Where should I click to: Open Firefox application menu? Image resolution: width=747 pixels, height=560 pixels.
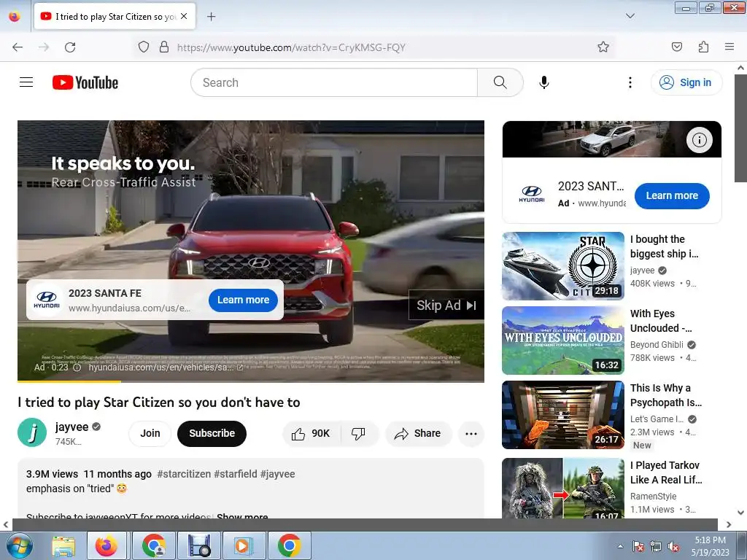point(729,47)
